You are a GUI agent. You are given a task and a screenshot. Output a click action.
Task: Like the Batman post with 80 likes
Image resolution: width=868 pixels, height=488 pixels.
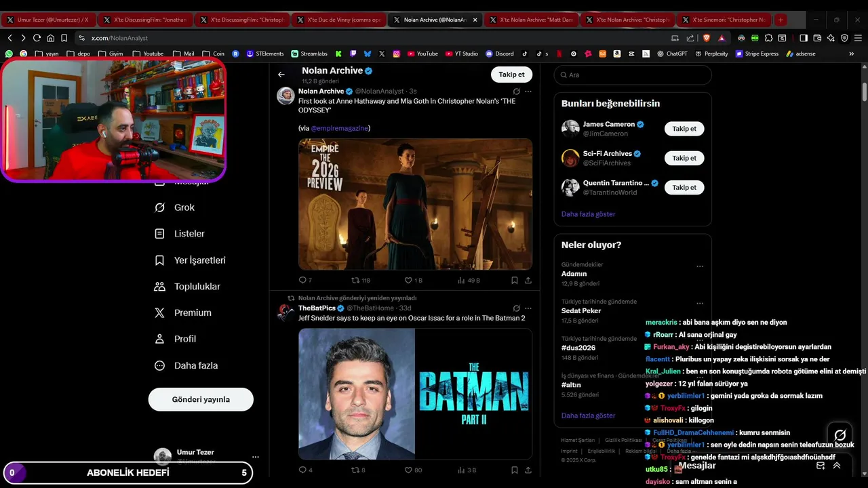413,470
